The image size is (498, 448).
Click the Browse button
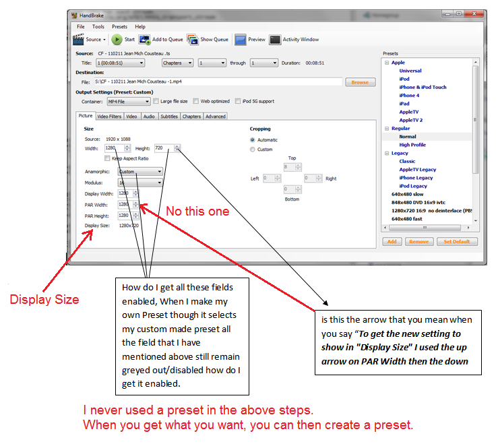coord(360,82)
